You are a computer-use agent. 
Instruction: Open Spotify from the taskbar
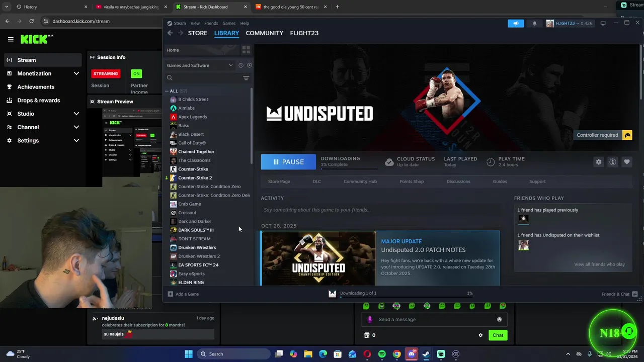pos(382,354)
